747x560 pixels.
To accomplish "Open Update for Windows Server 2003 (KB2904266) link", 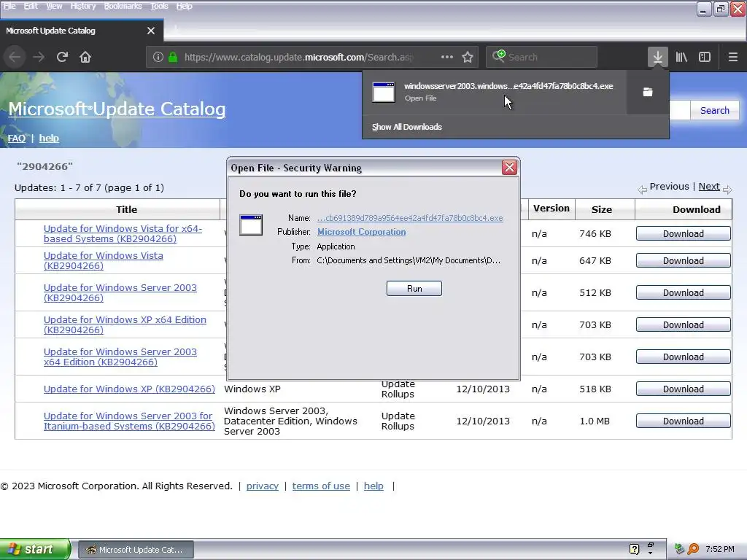I will tap(120, 292).
